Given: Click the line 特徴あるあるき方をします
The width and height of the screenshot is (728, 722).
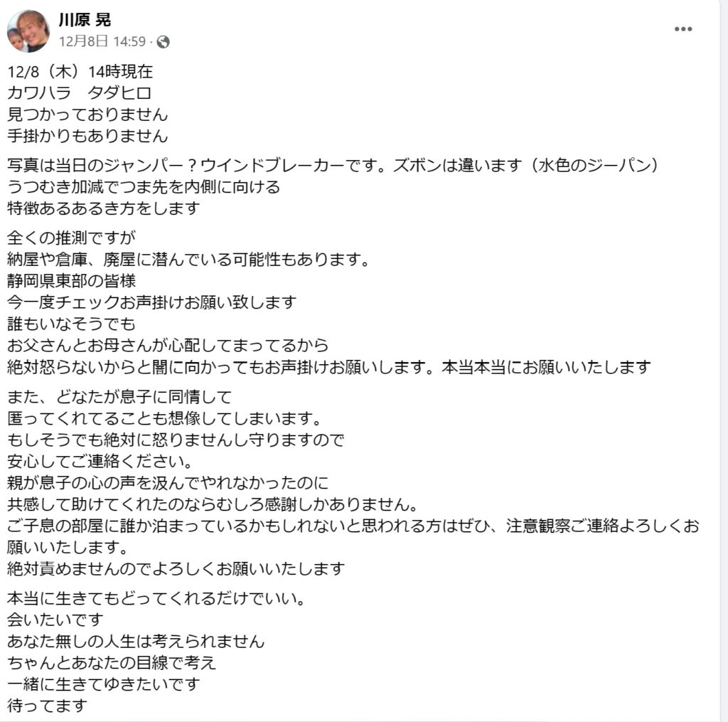Looking at the screenshot, I should tap(105, 208).
